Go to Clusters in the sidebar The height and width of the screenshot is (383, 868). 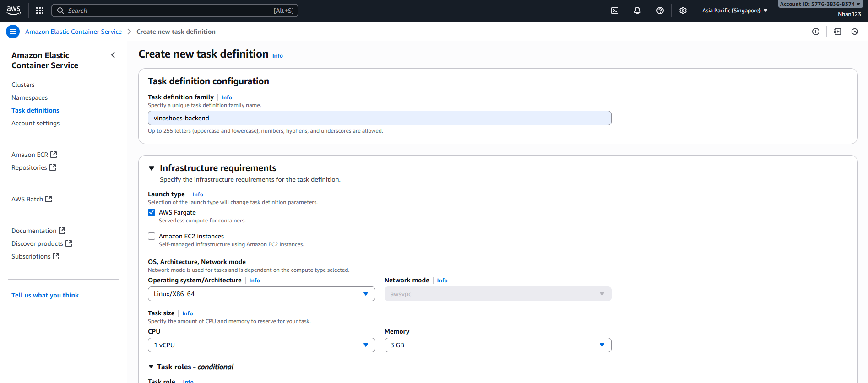(x=23, y=85)
